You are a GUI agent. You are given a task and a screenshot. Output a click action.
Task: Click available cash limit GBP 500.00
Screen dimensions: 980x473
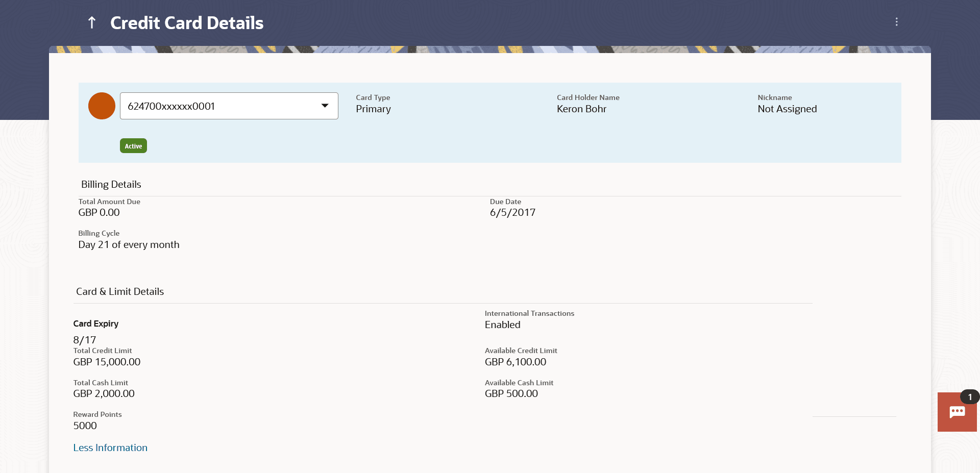pyautogui.click(x=511, y=393)
